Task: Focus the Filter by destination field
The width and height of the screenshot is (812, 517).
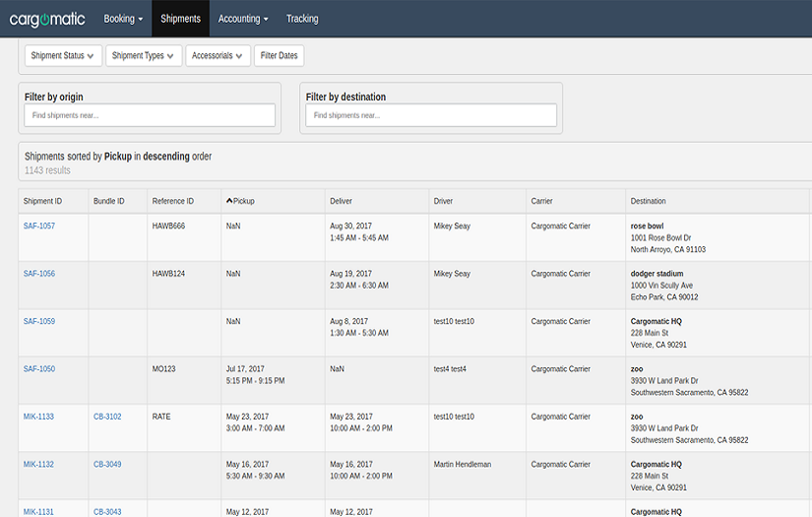Action: coord(431,115)
